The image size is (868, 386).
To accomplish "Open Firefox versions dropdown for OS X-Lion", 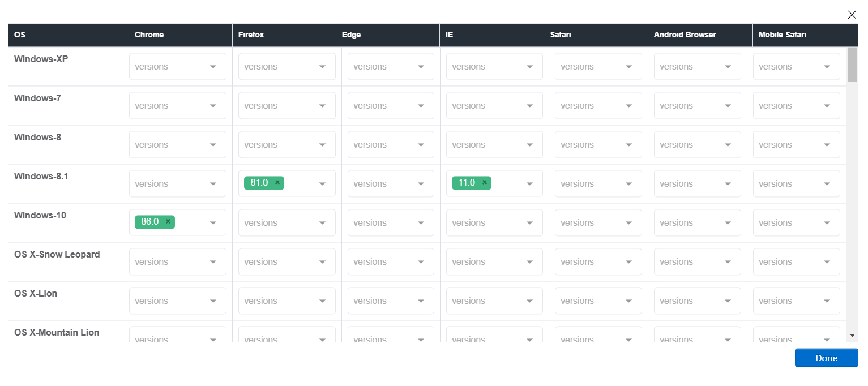I will pyautogui.click(x=287, y=301).
